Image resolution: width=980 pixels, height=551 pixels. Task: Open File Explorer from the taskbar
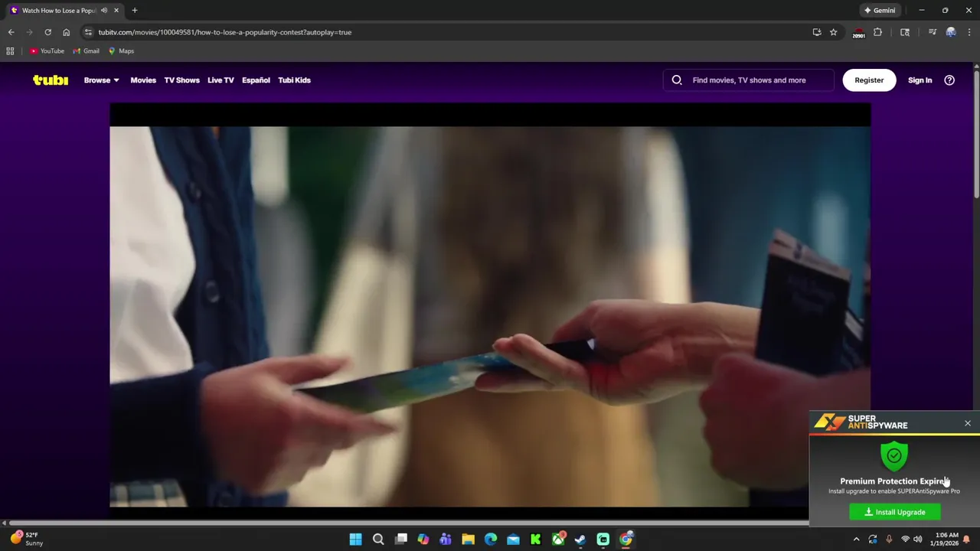point(468,540)
